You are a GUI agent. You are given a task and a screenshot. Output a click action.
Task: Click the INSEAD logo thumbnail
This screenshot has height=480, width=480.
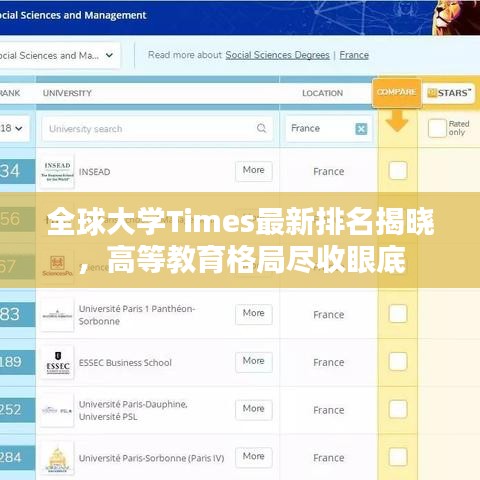(57, 171)
